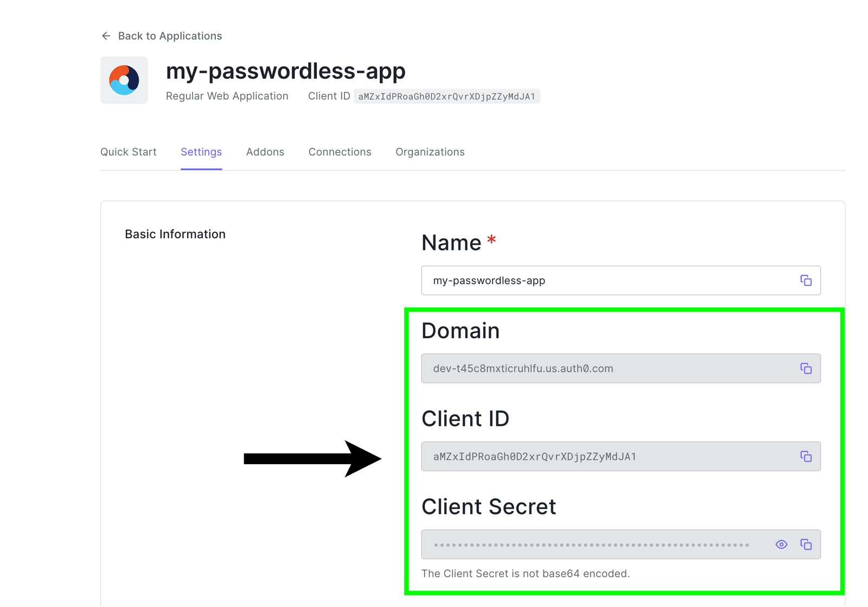Open the Quick Start tab
Viewport: 868px width, 607px height.
click(129, 152)
